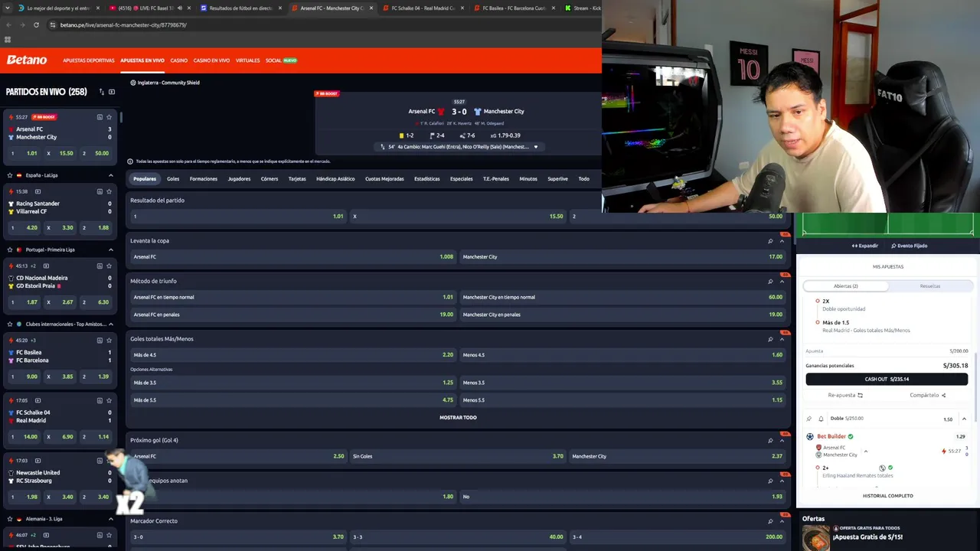Click the Evento Fijado pin button

(910, 246)
